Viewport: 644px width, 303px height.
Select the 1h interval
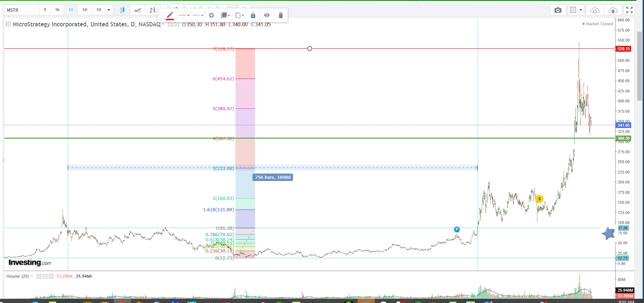click(57, 10)
